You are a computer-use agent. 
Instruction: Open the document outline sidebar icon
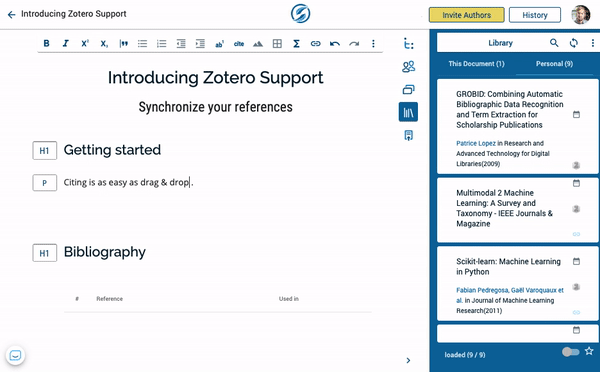pos(408,44)
